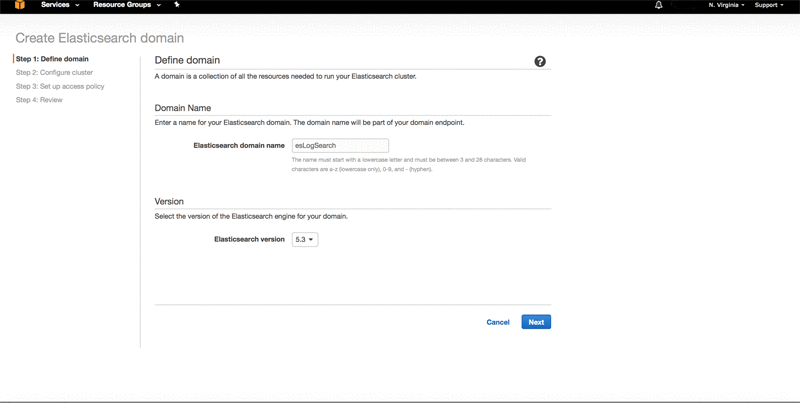Viewport: 800px width, 403px height.
Task: Expand the Elasticsearch version 5.3 dropdown
Action: point(305,239)
